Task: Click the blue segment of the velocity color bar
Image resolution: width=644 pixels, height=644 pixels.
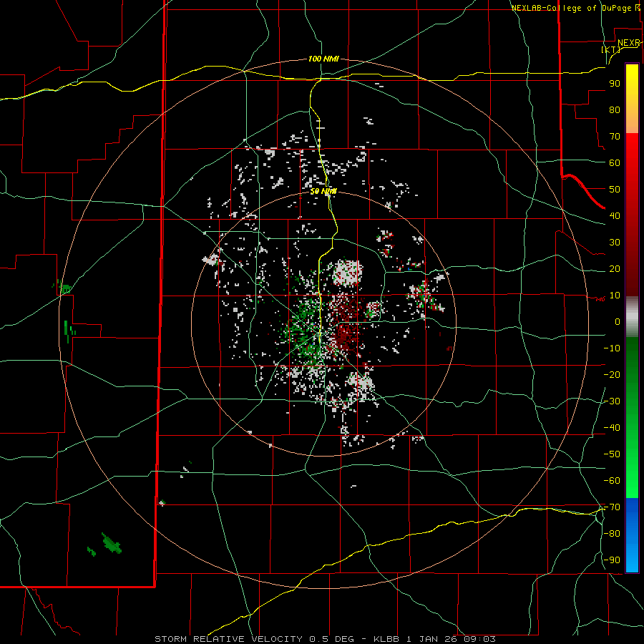Action: 632,535
